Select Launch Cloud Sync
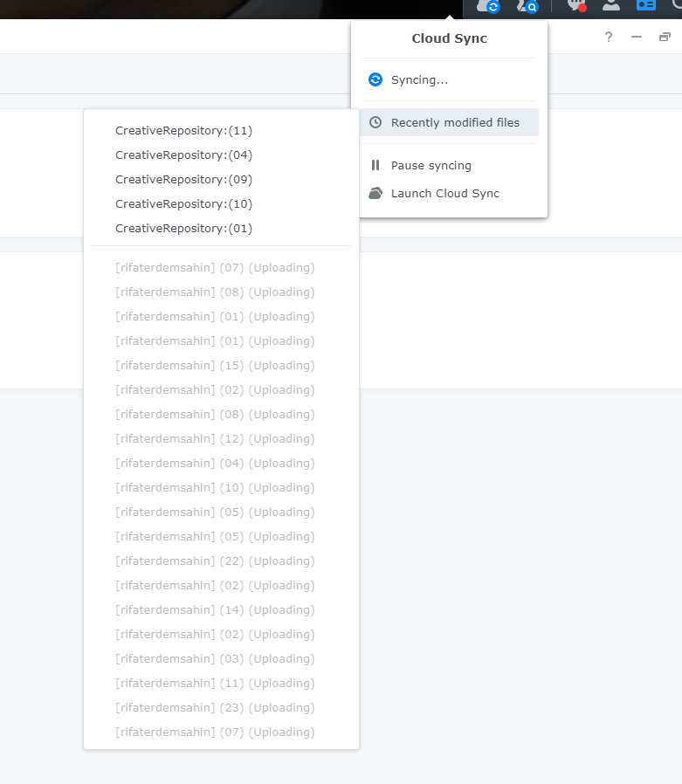This screenshot has width=682, height=784. pyautogui.click(x=449, y=194)
